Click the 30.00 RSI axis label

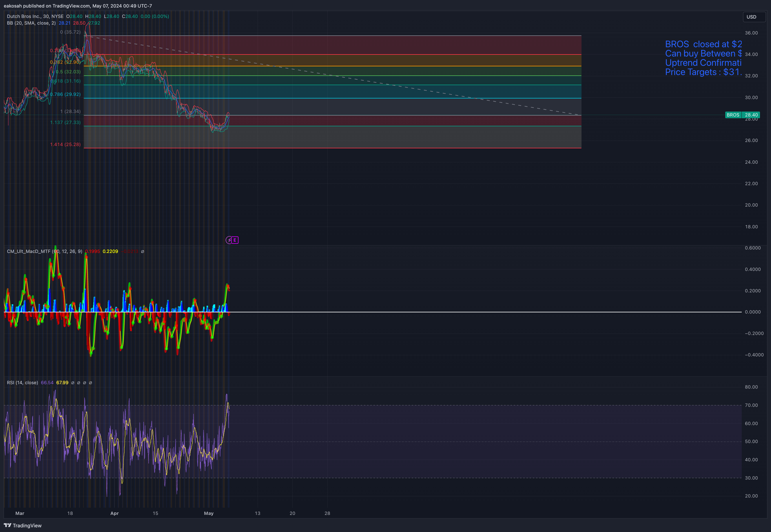click(x=751, y=478)
